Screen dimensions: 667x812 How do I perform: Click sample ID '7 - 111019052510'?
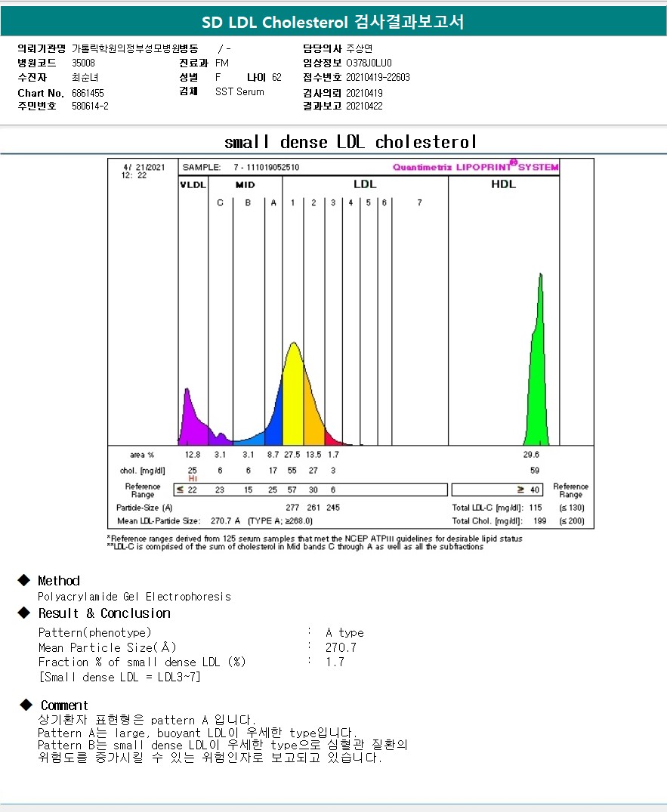266,167
